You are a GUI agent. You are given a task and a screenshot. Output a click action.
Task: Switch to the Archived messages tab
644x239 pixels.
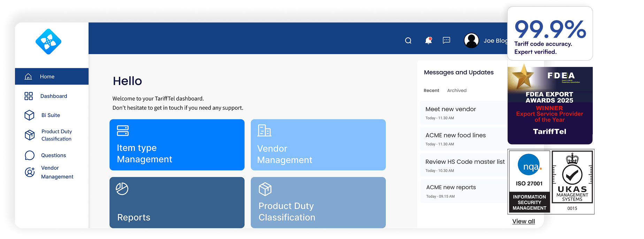coord(457,91)
